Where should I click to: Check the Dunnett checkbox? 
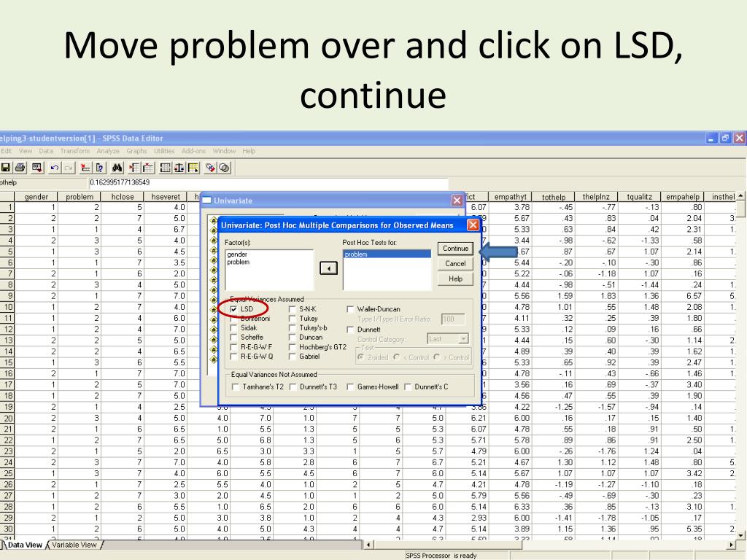(350, 330)
